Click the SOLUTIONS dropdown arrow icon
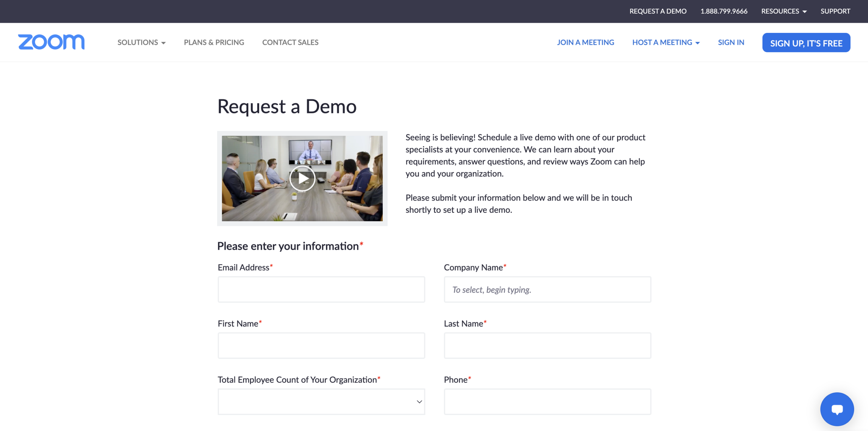The height and width of the screenshot is (431, 868). [x=164, y=43]
